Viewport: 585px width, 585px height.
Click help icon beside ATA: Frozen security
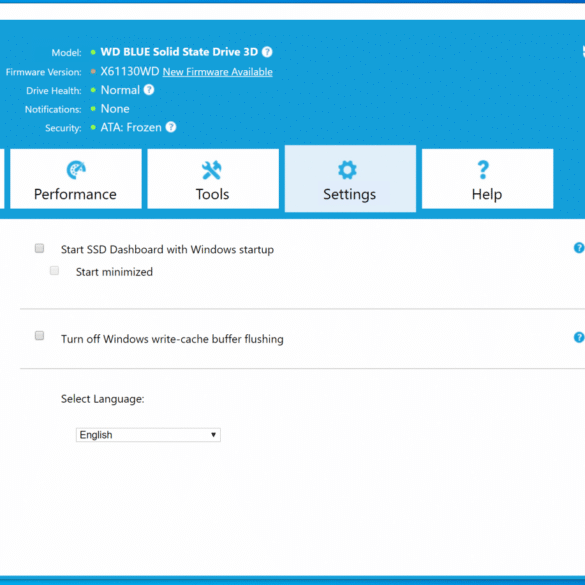point(171,127)
